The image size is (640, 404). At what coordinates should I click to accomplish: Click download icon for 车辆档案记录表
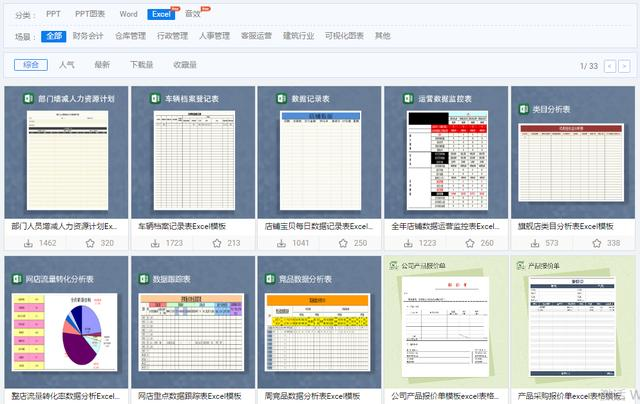(x=155, y=243)
